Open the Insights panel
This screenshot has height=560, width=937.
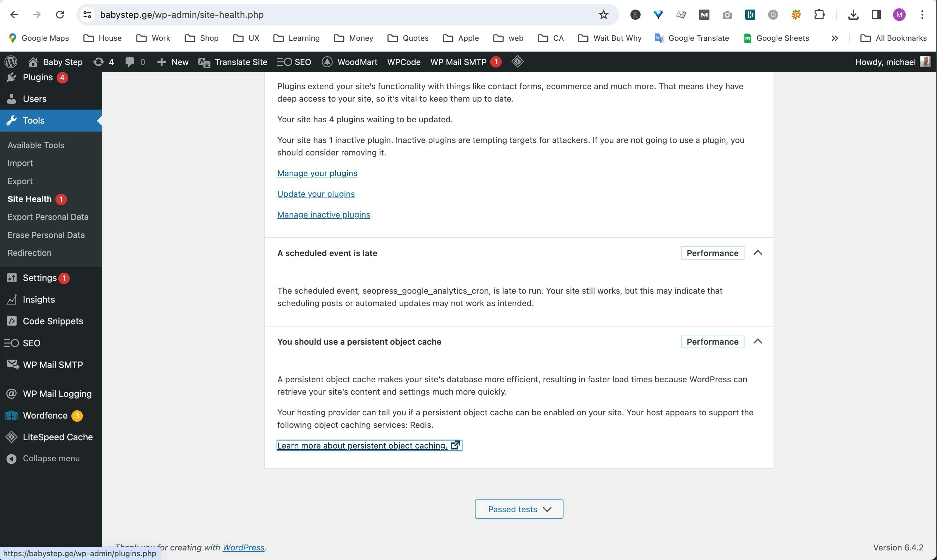[x=12, y=300]
